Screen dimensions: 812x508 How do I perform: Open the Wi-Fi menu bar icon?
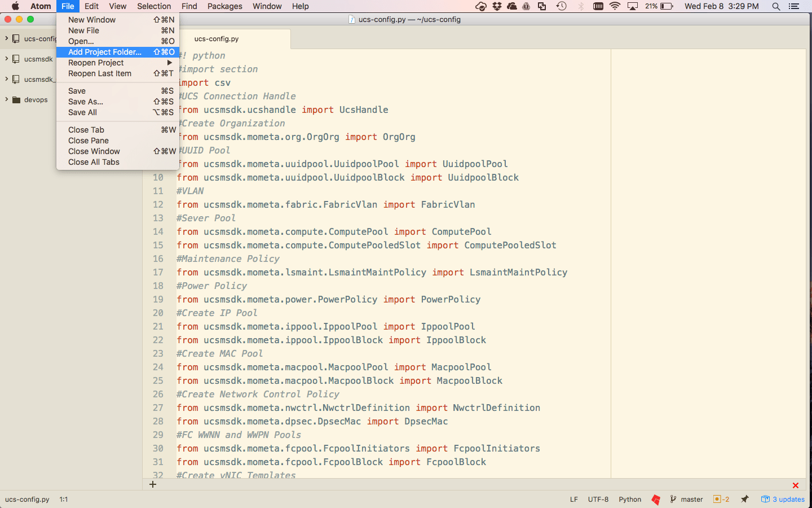(x=615, y=6)
